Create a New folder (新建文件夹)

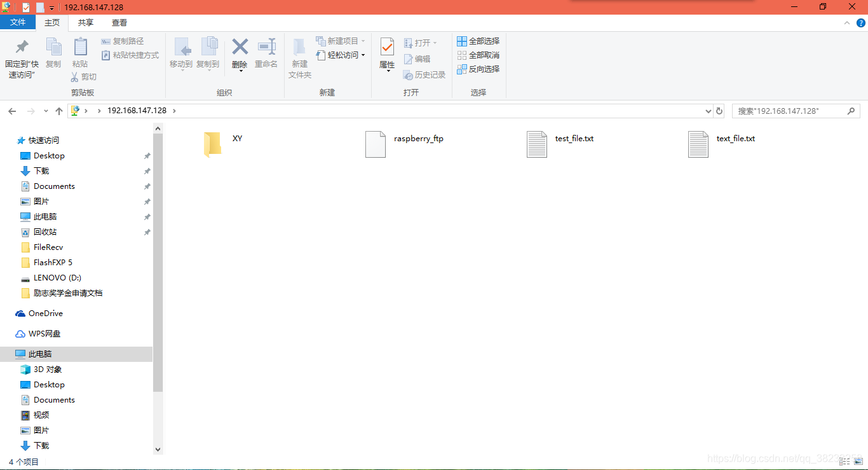click(x=300, y=58)
